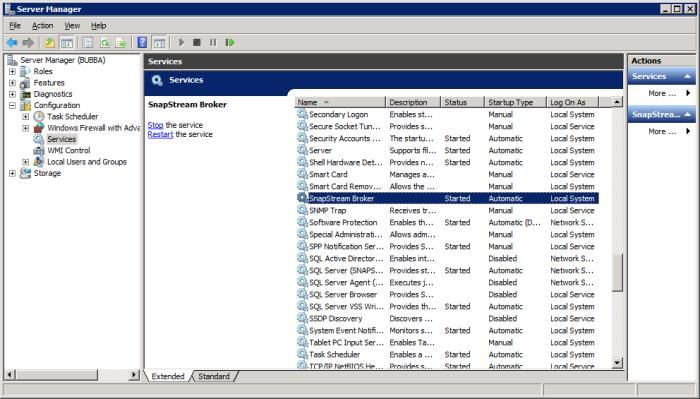Select Services in the tree
The image size is (700, 399).
62,139
